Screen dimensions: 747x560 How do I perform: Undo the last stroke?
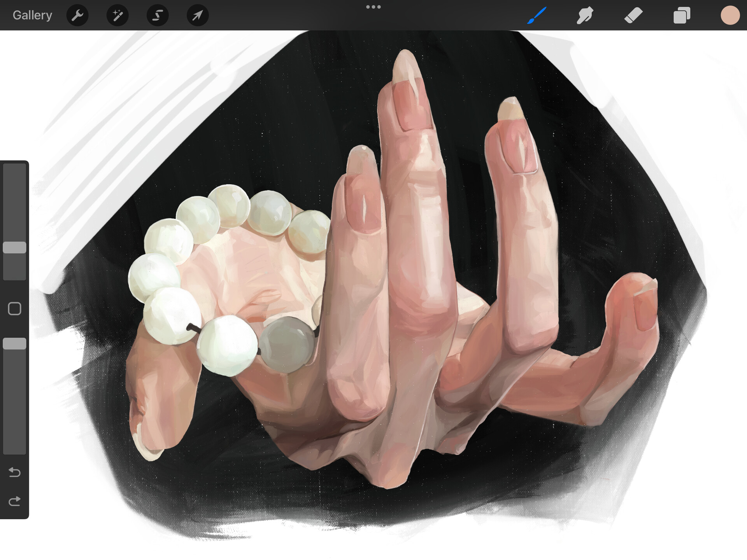[x=15, y=472]
